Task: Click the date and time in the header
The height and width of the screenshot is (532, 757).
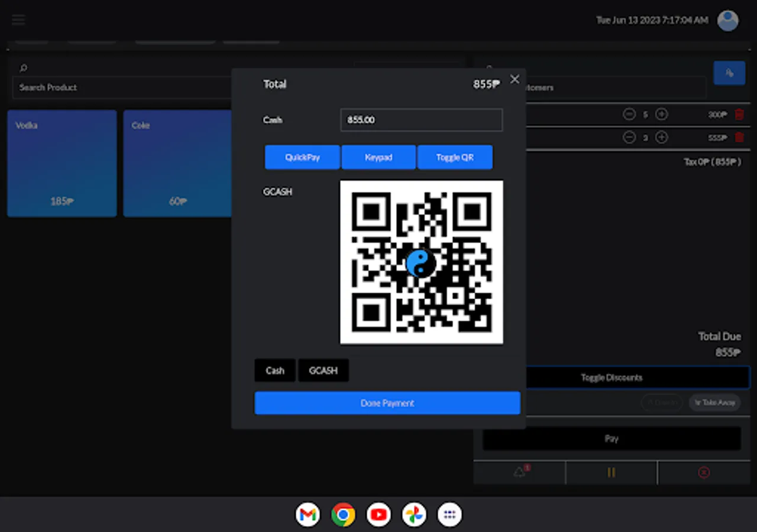Action: 652,20
